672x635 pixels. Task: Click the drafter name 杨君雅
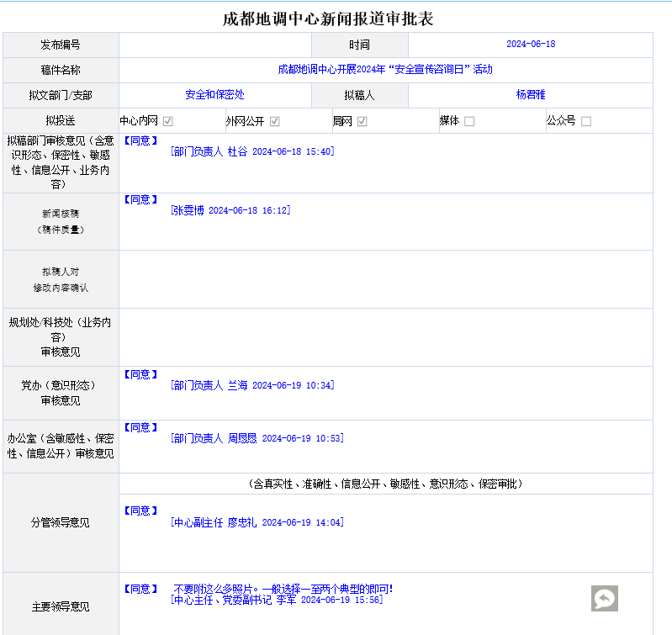pyautogui.click(x=531, y=95)
